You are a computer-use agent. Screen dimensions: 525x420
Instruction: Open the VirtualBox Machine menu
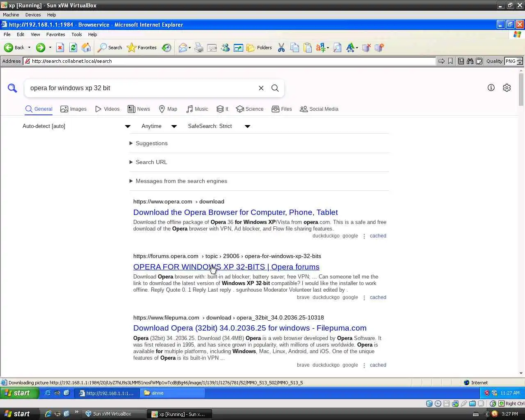point(11,15)
